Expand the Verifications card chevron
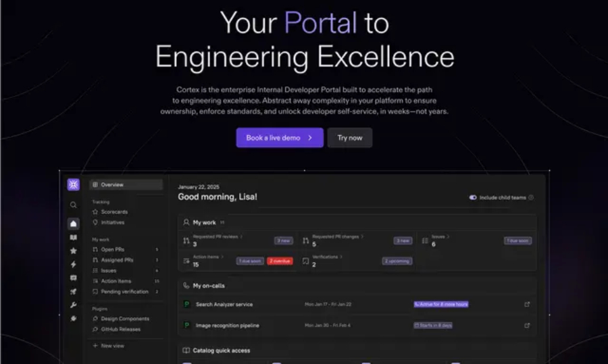The height and width of the screenshot is (364, 608). 341,257
